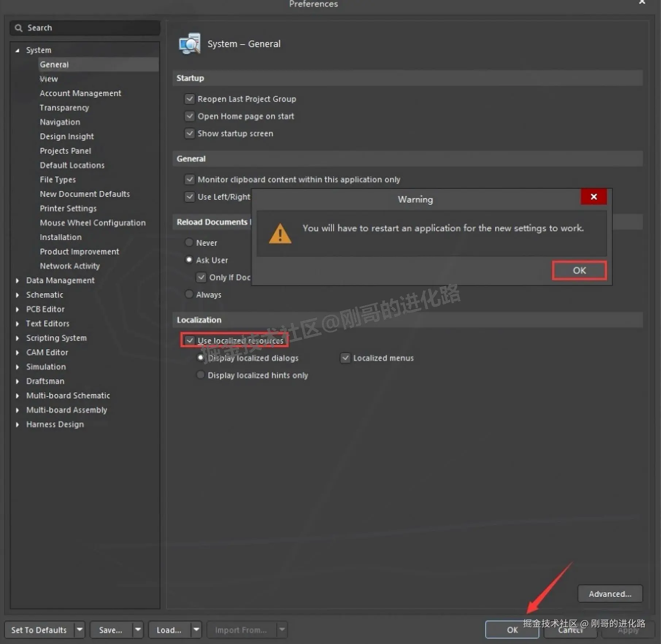Image resolution: width=661 pixels, height=644 pixels.
Task: Expand the Data Management node
Action: click(x=17, y=280)
